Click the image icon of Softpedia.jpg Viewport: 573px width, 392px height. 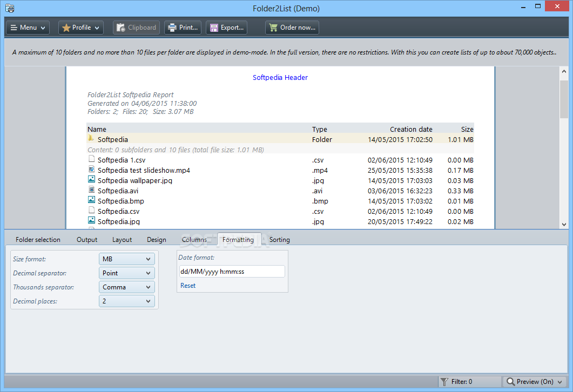coord(91,220)
